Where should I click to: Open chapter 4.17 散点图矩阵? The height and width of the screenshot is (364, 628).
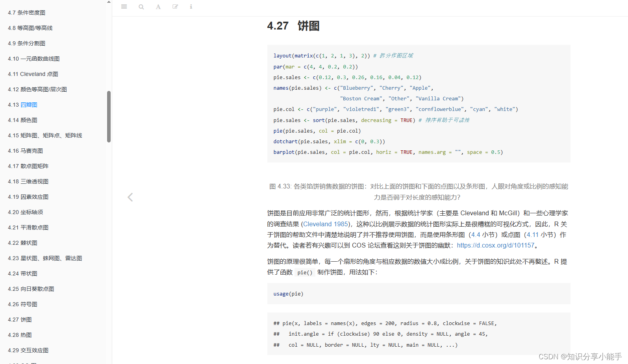click(x=28, y=166)
